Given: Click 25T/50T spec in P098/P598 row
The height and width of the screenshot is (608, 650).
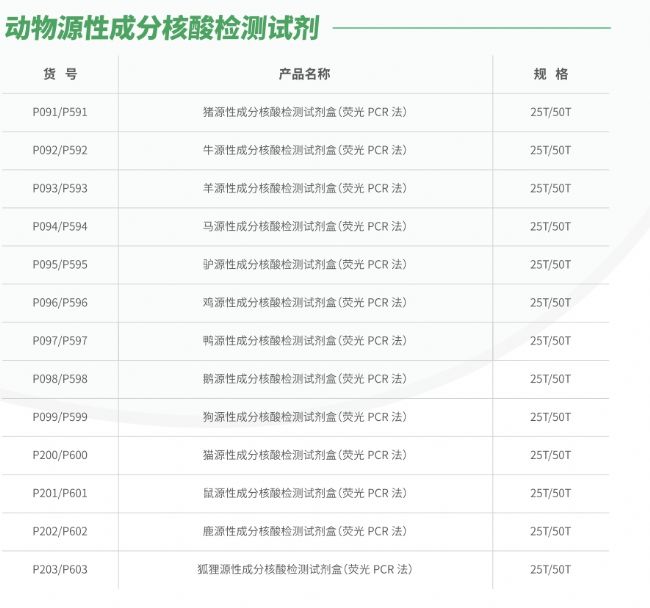Looking at the screenshot, I should pos(551,379).
